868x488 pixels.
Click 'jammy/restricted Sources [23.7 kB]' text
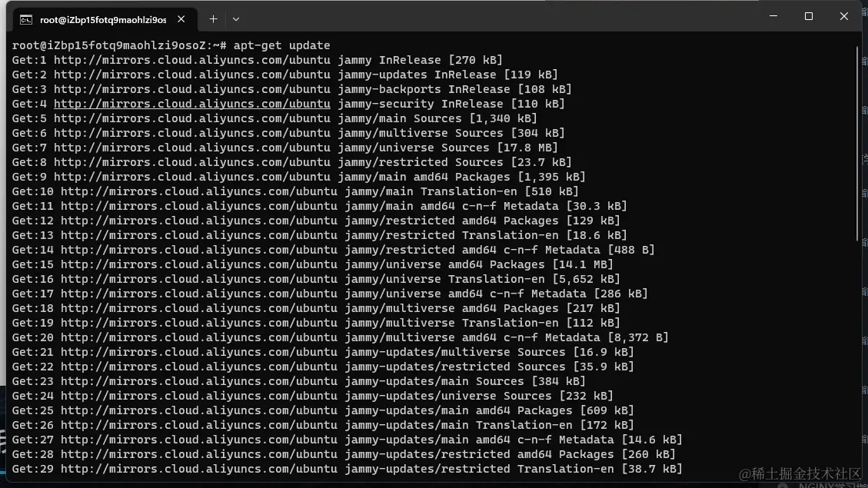(454, 162)
